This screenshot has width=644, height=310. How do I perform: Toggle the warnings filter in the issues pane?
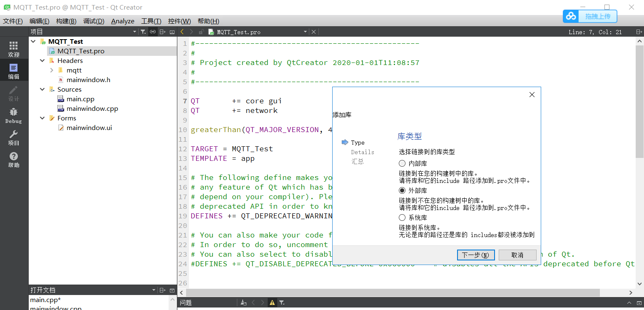point(272,302)
